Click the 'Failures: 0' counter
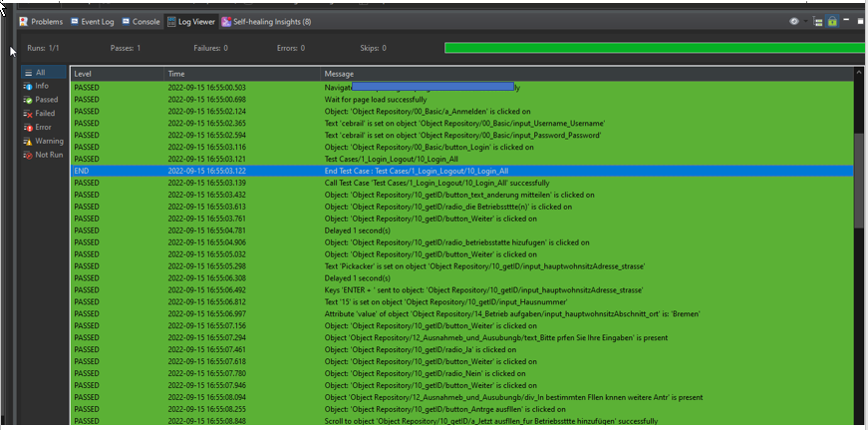The image size is (868, 430). pyautogui.click(x=211, y=48)
